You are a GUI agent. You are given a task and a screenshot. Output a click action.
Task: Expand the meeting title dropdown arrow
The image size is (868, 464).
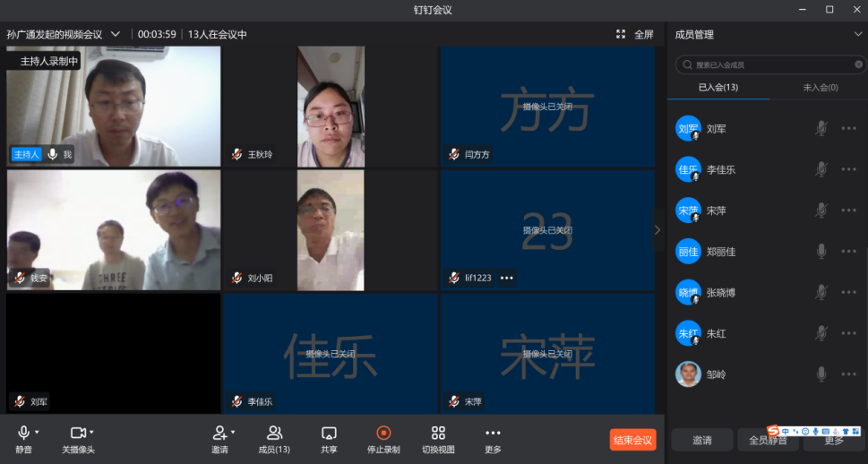116,34
